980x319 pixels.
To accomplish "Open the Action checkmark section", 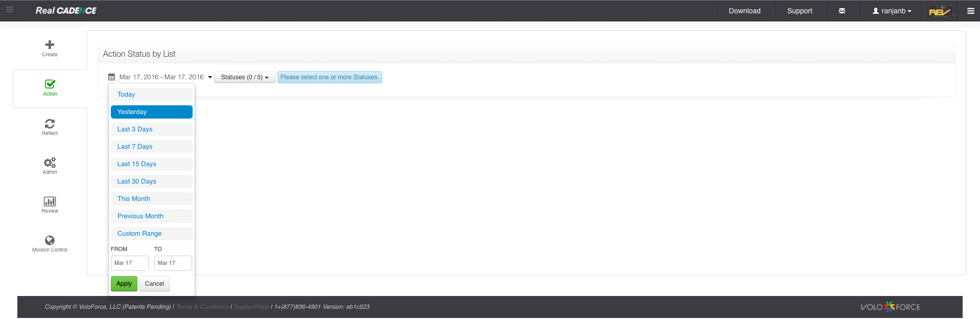I will [x=50, y=85].
